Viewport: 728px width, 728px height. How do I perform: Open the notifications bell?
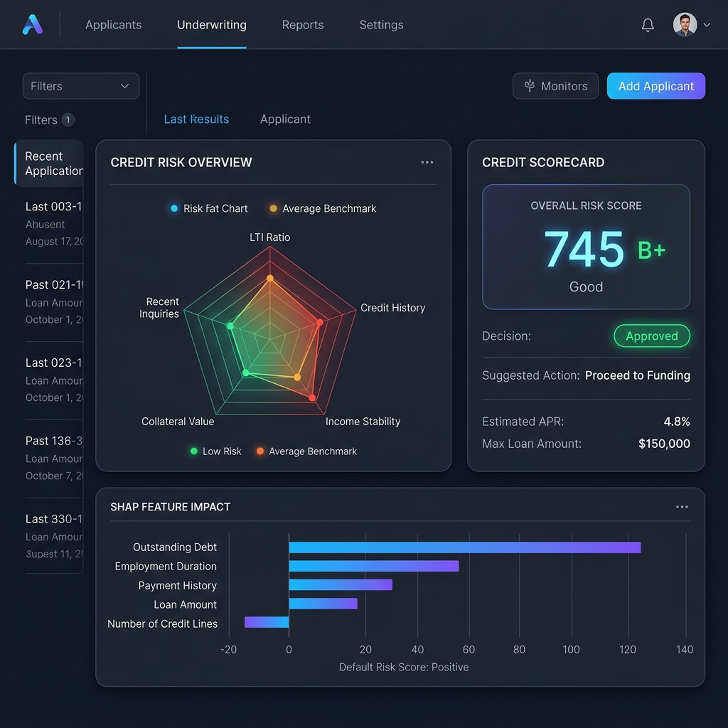648,25
